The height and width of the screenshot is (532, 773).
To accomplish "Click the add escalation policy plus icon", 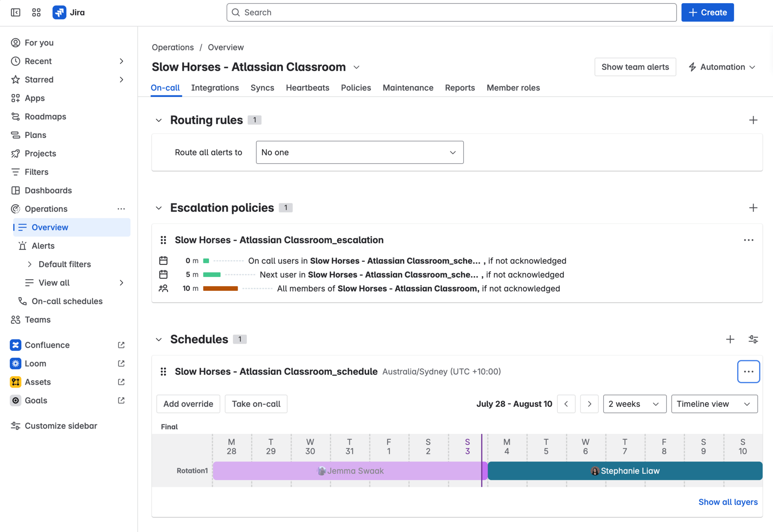I will pyautogui.click(x=753, y=208).
